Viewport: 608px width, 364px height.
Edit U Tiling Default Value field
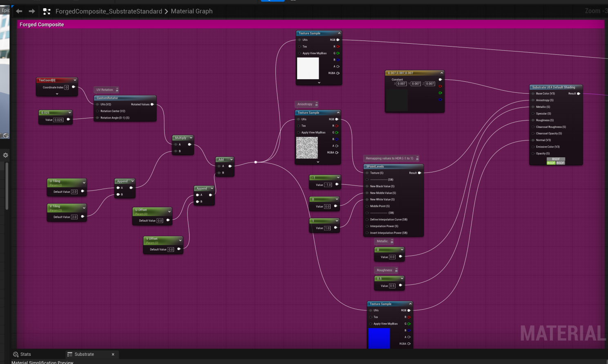[74, 192]
